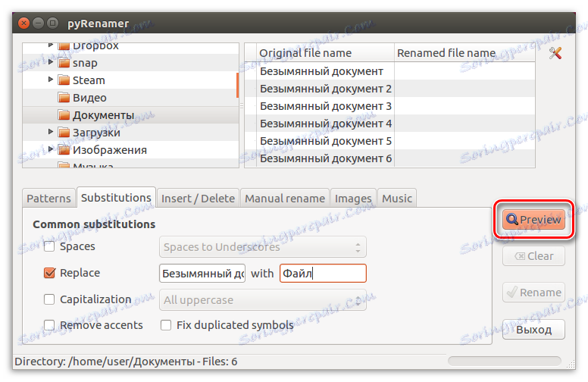Uncheck the Replace checkbox
Image resolution: width=588 pixels, height=382 pixels.
click(49, 273)
